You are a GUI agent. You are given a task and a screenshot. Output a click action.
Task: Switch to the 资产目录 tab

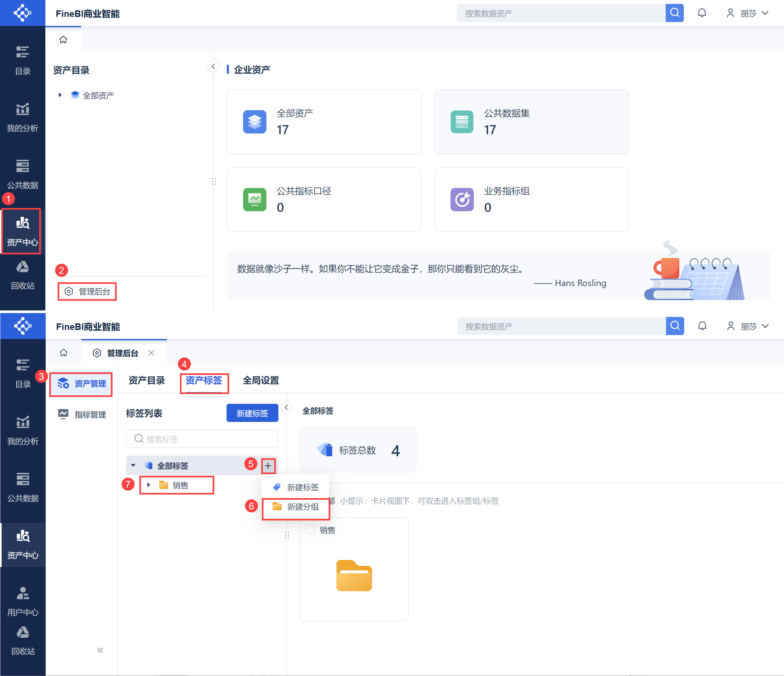point(146,380)
